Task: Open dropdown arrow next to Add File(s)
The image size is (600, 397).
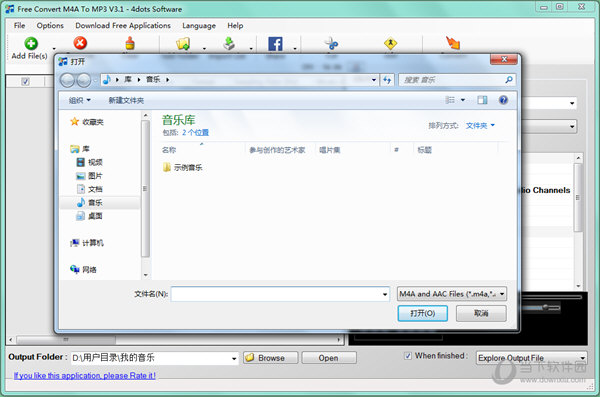Action: [54, 49]
